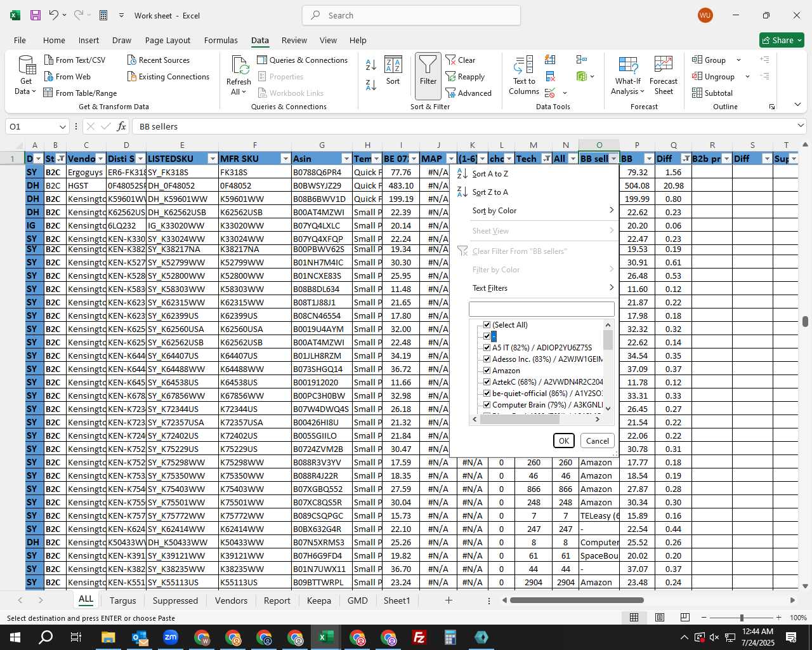The width and height of the screenshot is (812, 650).
Task: Open the Vendor column filter dropdown
Action: point(100,159)
